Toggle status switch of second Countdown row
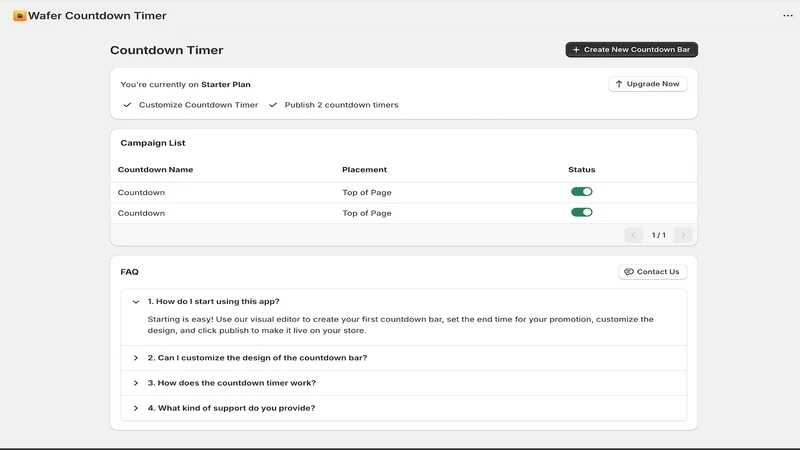Viewport: 800px width, 450px height. point(582,212)
